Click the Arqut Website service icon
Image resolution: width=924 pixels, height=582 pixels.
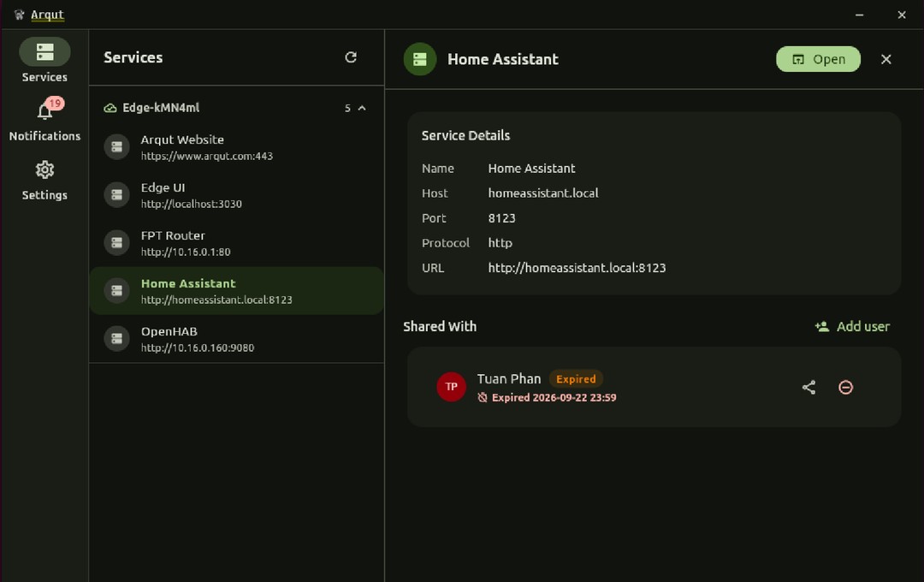click(116, 147)
